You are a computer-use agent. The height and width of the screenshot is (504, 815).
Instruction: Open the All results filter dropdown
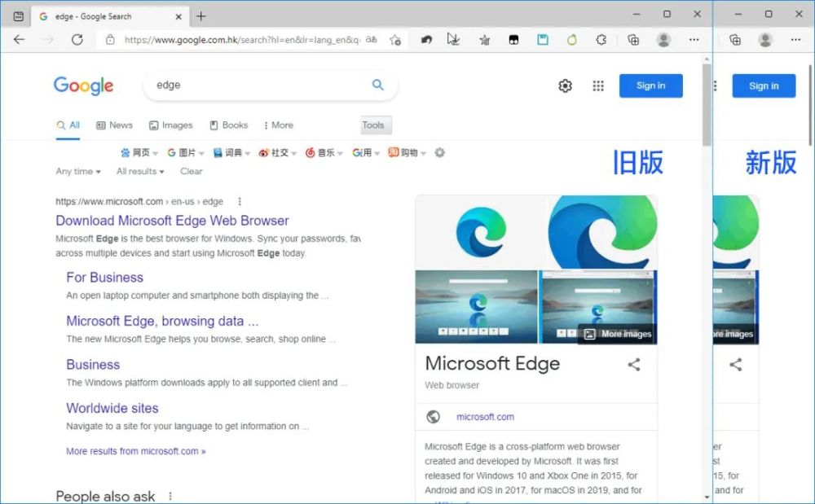coord(140,171)
